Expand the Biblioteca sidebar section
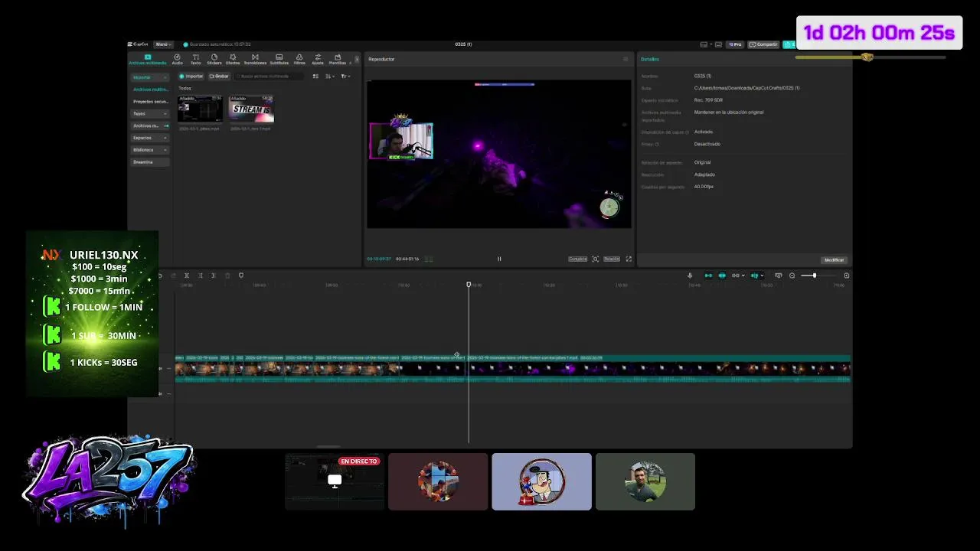This screenshot has height=551, width=980. [x=150, y=150]
